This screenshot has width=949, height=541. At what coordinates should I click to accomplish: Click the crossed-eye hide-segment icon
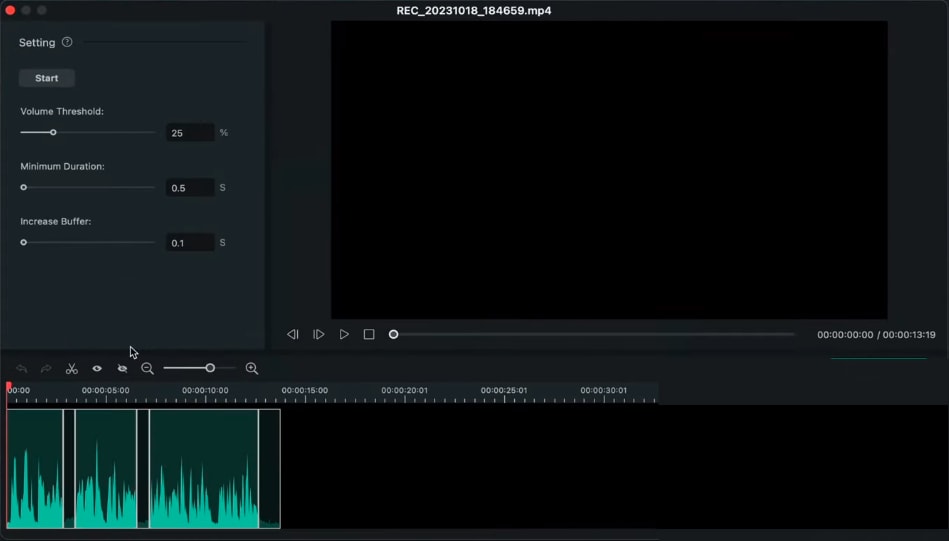pos(122,369)
